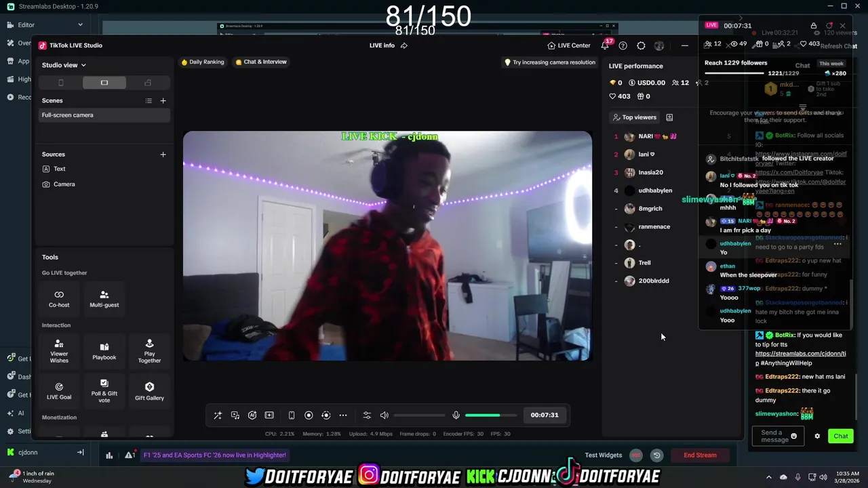
Task: Select the Top viewers tab
Action: 634,117
